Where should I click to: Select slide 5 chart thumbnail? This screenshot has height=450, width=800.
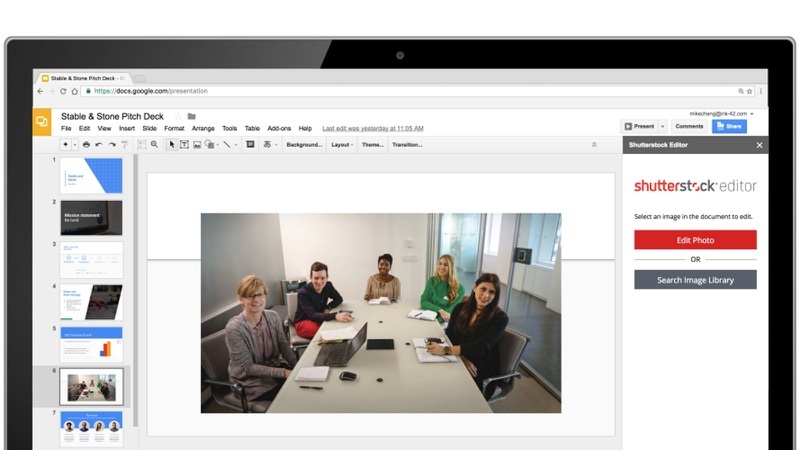click(x=91, y=344)
